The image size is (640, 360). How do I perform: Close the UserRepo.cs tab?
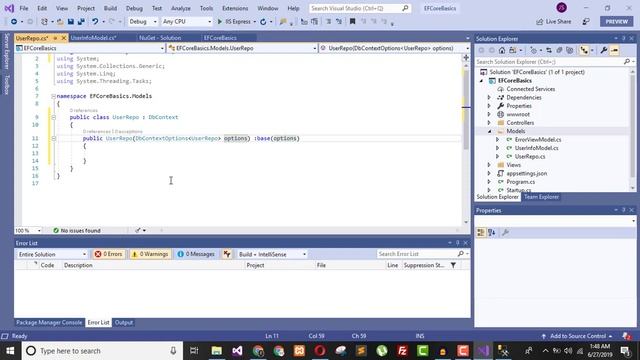tap(64, 38)
